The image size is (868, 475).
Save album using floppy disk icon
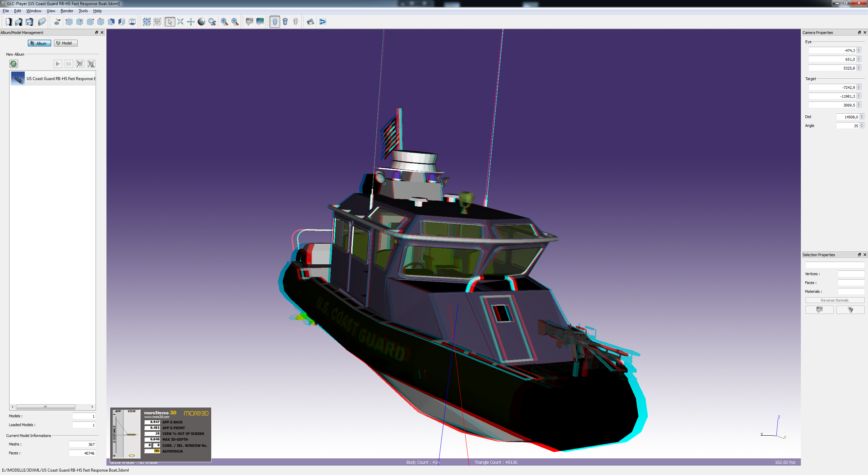tap(29, 22)
